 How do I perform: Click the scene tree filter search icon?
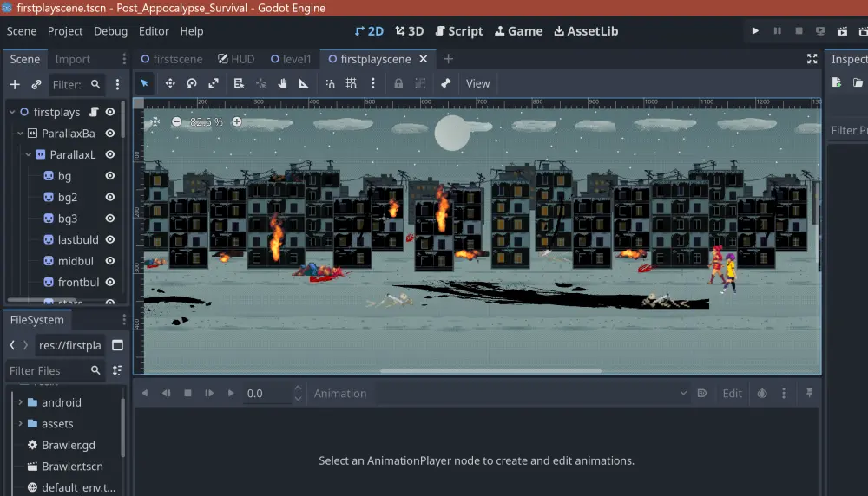pyautogui.click(x=95, y=85)
